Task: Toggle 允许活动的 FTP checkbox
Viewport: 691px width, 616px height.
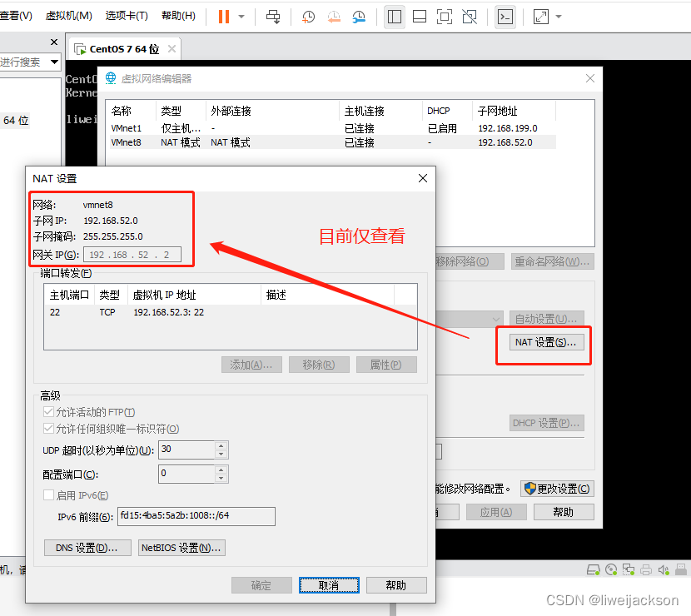Action: tap(48, 412)
